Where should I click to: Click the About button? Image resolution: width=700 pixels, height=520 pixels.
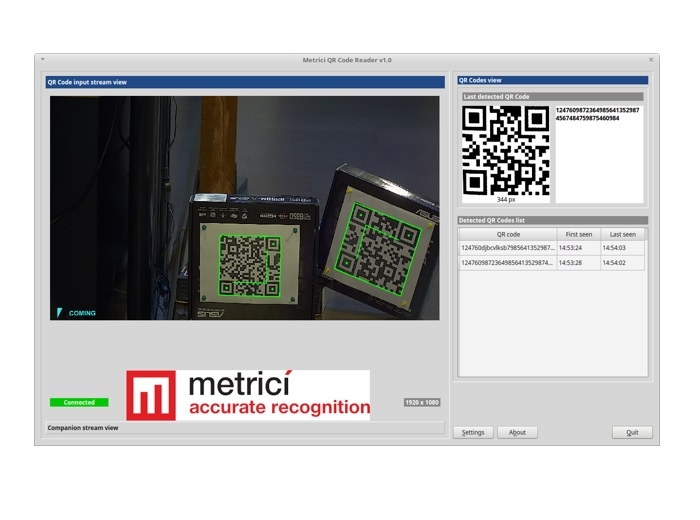point(517,432)
